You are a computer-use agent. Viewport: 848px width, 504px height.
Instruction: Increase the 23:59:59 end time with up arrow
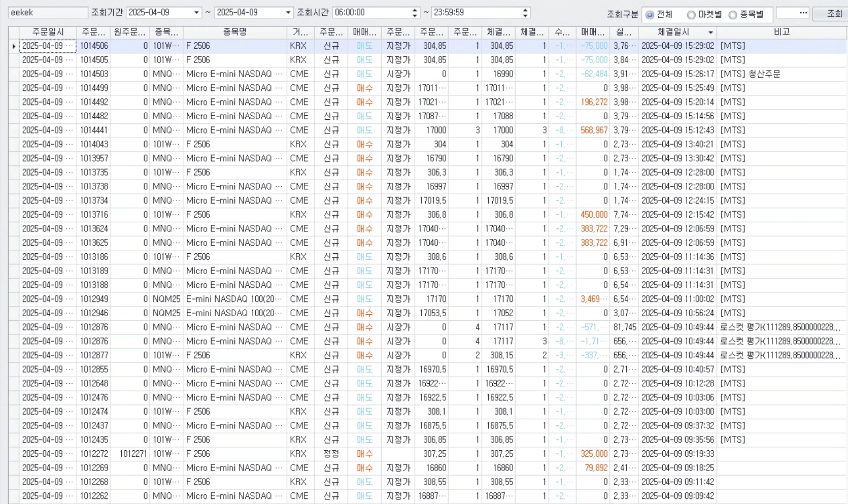525,10
